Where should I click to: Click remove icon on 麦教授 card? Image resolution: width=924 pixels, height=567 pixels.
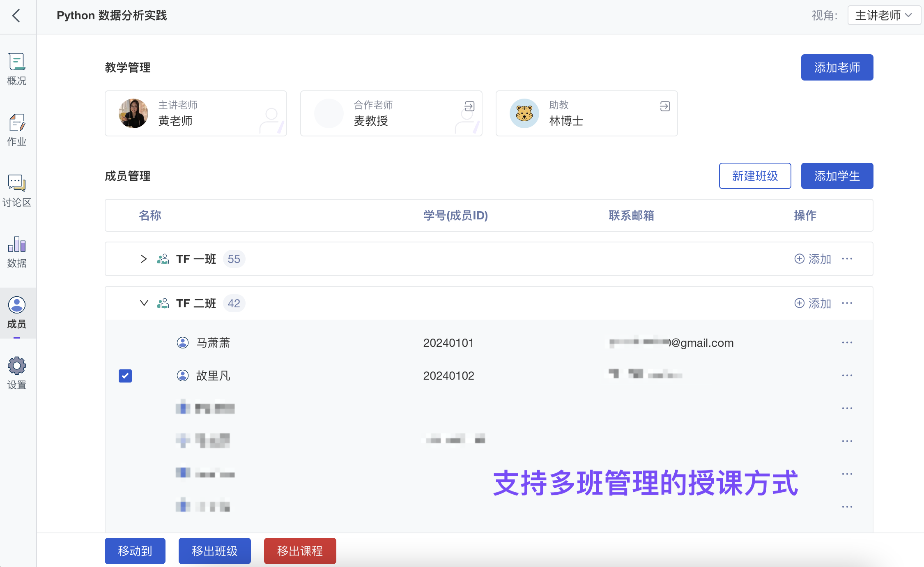pyautogui.click(x=469, y=106)
